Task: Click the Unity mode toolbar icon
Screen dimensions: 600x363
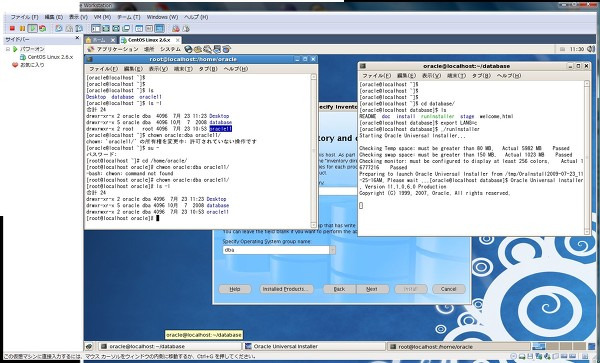Action: (x=126, y=29)
